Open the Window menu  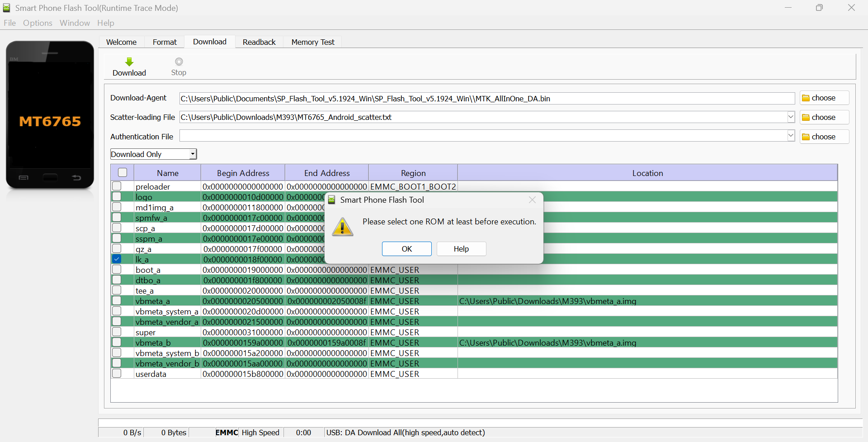(x=75, y=23)
